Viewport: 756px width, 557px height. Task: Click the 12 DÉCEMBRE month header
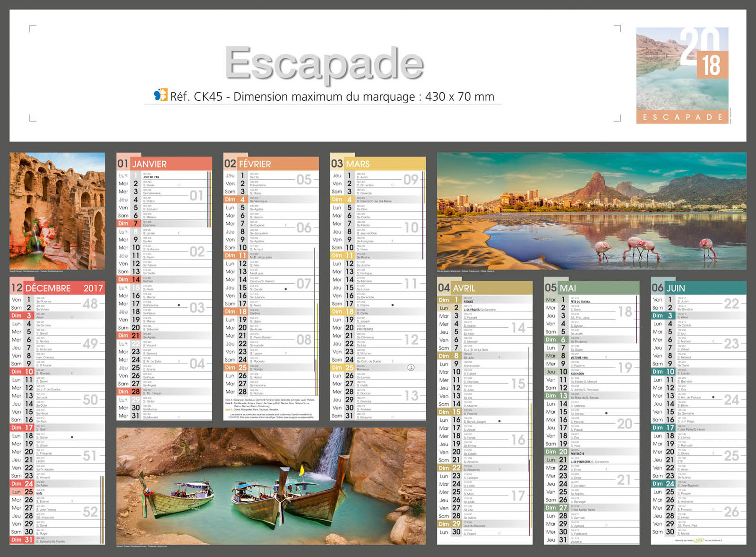tap(57, 287)
